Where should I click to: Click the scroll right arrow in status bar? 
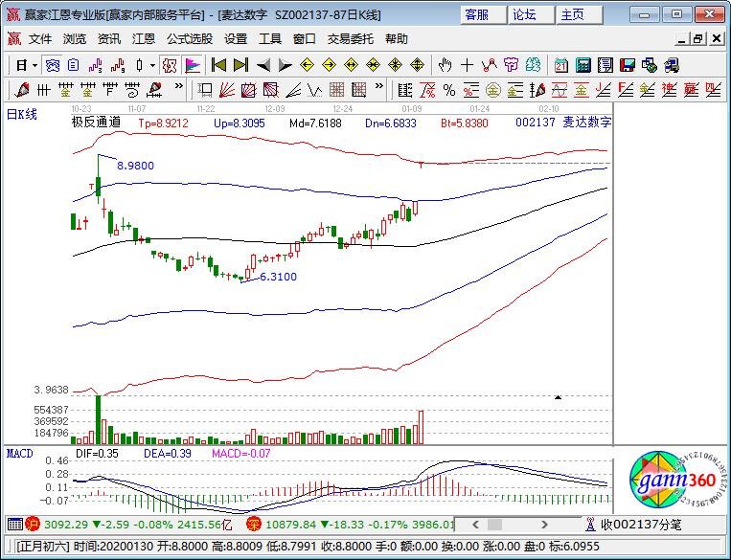(x=544, y=525)
